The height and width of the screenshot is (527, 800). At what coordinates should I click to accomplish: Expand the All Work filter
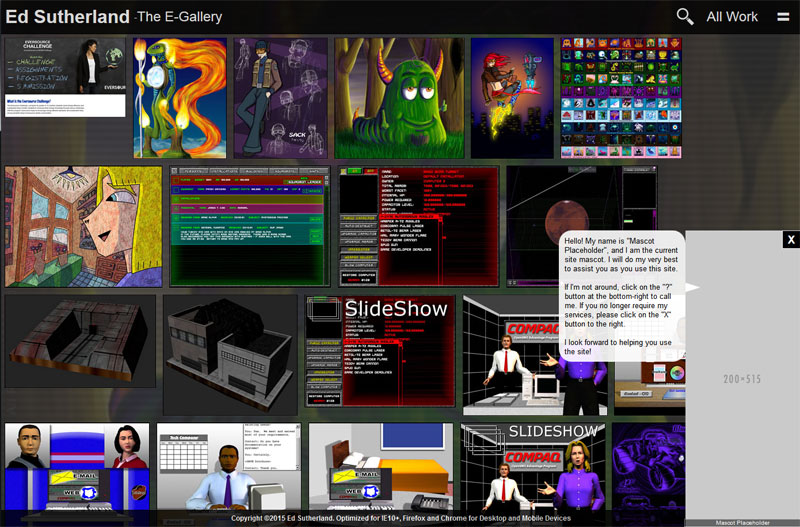(732, 17)
